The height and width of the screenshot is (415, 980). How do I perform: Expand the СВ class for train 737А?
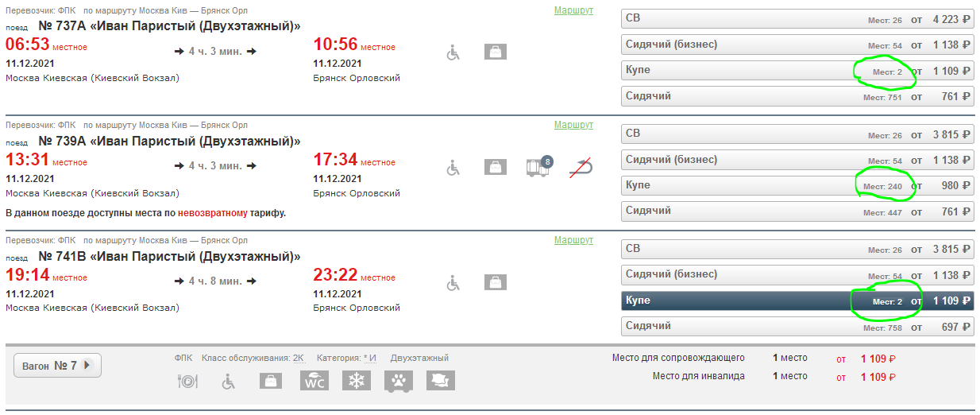tap(797, 19)
